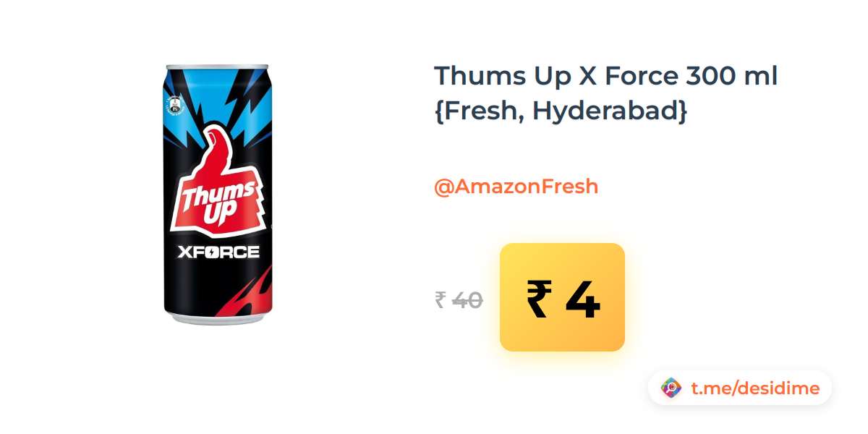Click the rupee symbol in yellow badge

pos(540,299)
